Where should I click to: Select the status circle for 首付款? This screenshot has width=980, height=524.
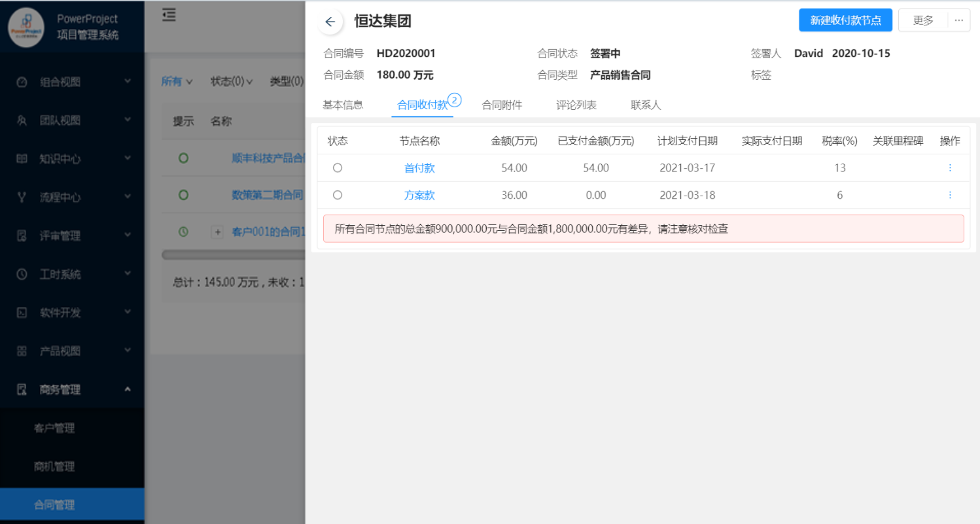338,168
